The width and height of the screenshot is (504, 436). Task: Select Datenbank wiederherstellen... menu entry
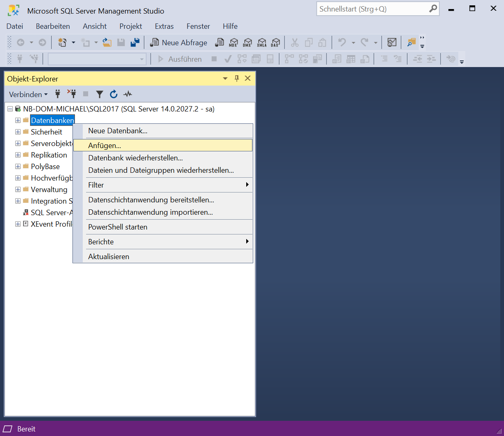(163, 158)
